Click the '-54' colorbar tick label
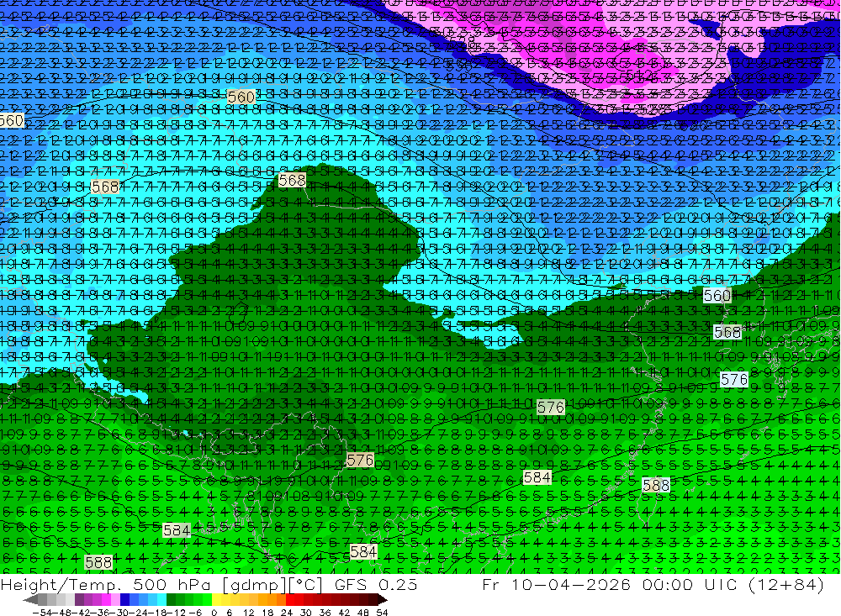Screen dimensions: 841x616 (x=42, y=613)
